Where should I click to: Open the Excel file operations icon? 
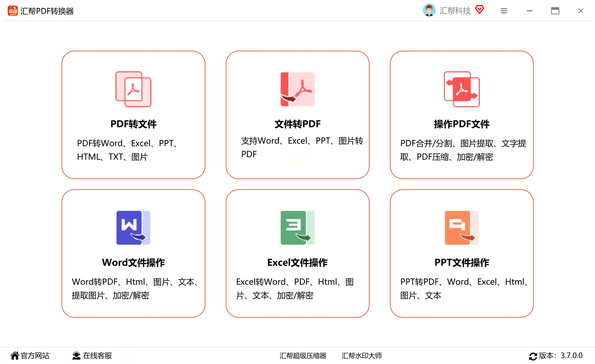297,228
